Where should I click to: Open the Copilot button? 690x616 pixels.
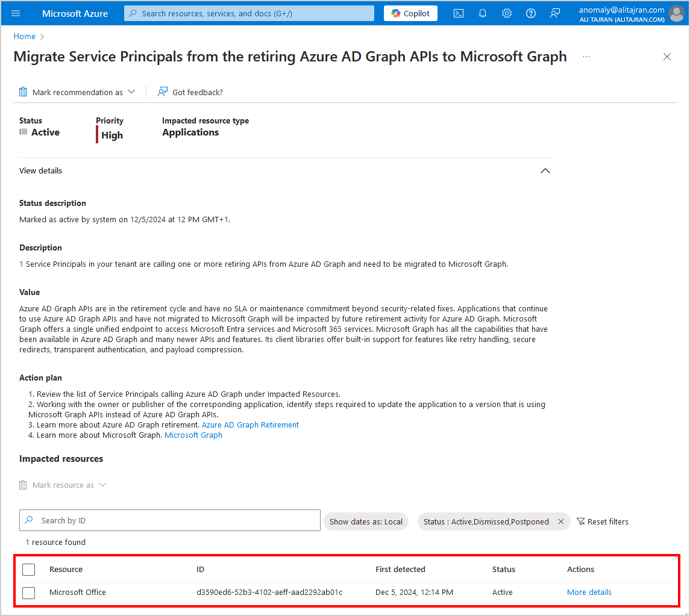(410, 13)
